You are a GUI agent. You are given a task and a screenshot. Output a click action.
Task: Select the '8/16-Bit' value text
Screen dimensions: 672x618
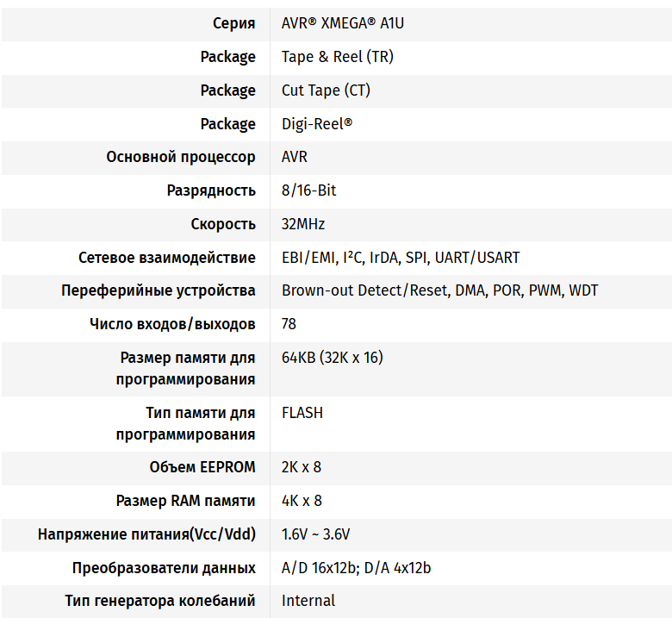tap(308, 190)
